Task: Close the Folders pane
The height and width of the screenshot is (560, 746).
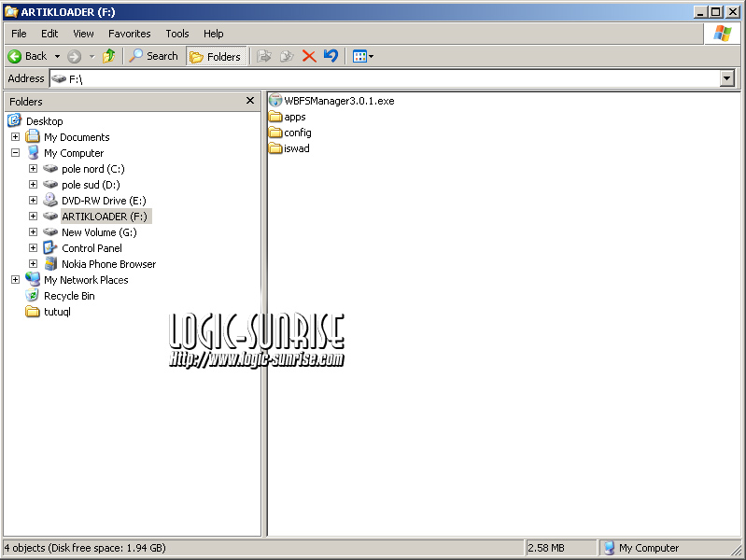Action: pyautogui.click(x=250, y=101)
